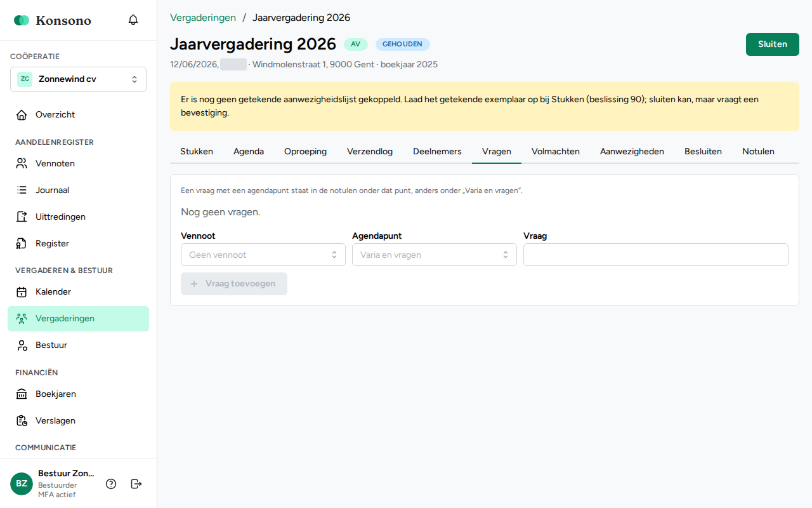Switch to the Notulen tab
Screen dimensions: 812x508
pos(758,152)
